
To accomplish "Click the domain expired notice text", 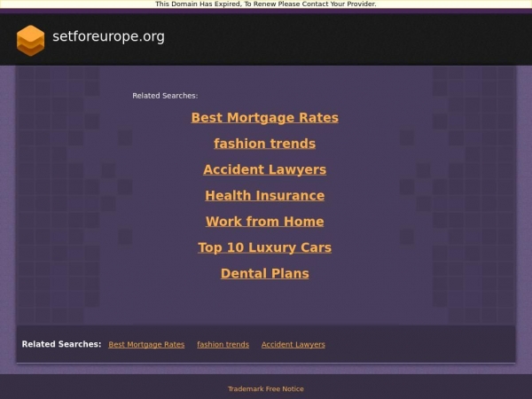I will (x=266, y=4).
